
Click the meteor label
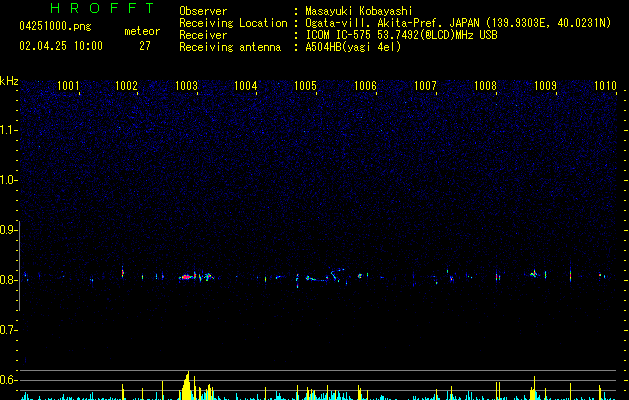142,31
